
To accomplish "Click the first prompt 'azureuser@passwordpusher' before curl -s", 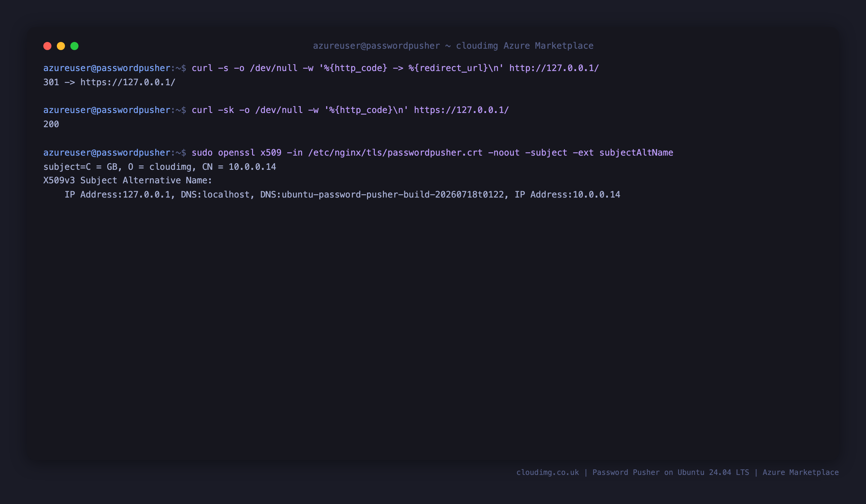I will [x=107, y=68].
